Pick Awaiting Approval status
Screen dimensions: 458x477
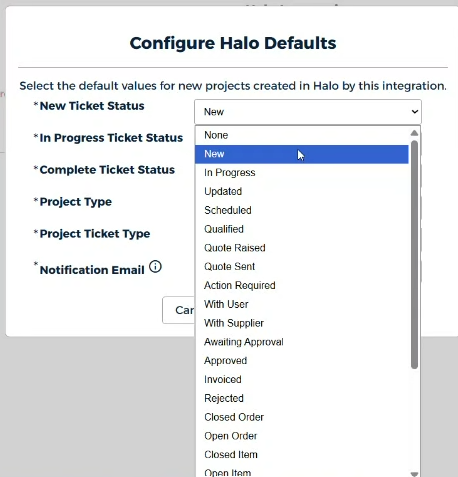coord(302,342)
